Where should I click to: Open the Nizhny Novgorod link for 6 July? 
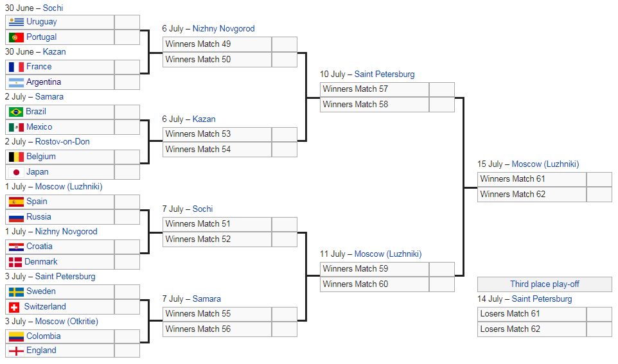(x=224, y=29)
